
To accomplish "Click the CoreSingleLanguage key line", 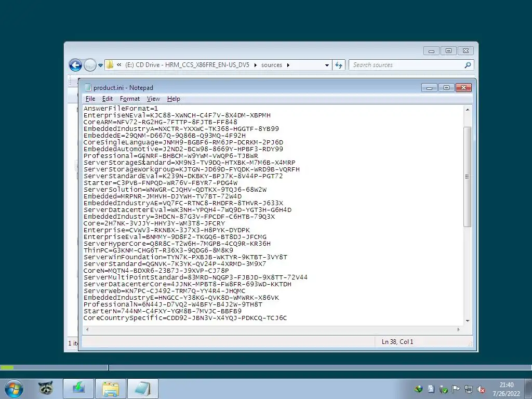I will tap(183, 142).
